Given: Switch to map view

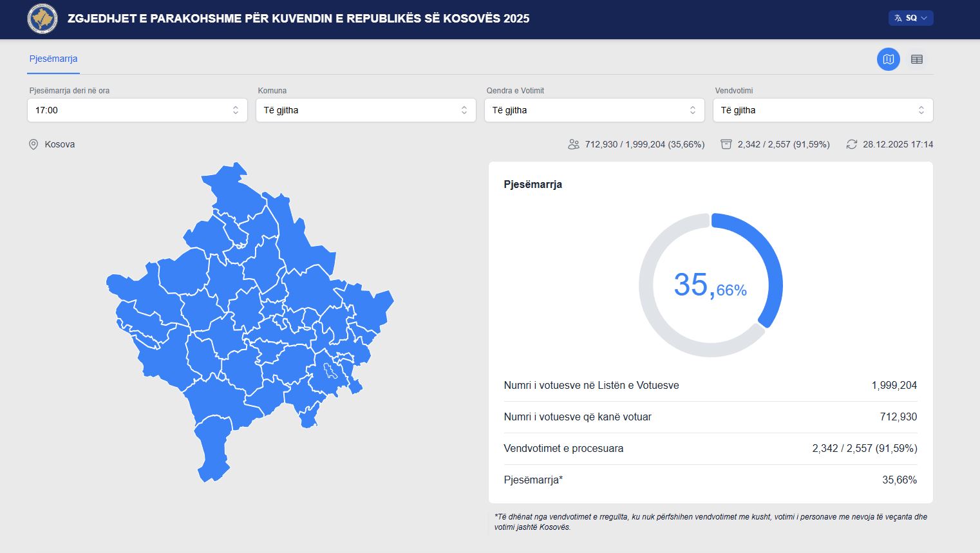Looking at the screenshot, I should point(888,59).
